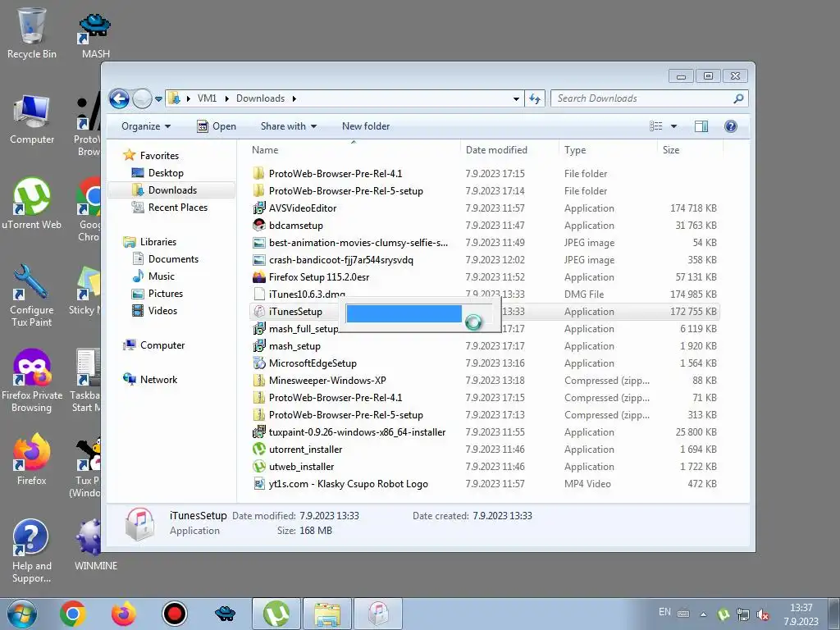This screenshot has height=630, width=840.
Task: Select tuxpaint-0.9.26-windows-x86_64-installer file
Action: [357, 432]
